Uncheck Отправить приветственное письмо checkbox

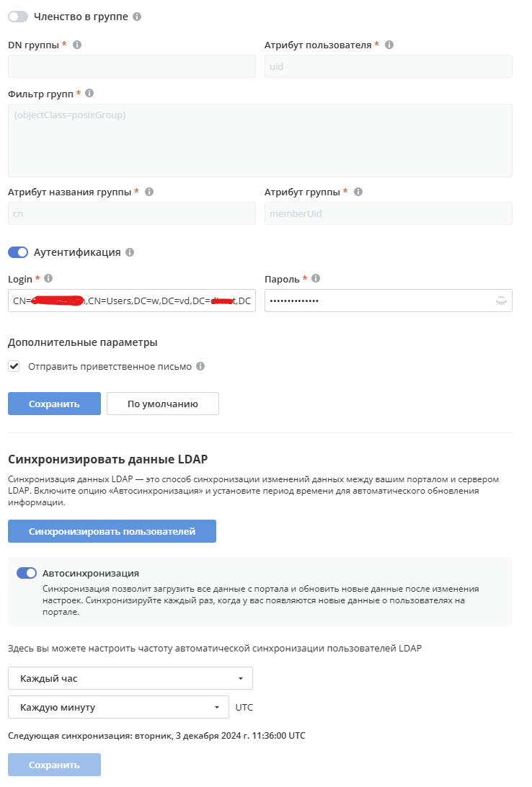point(14,366)
